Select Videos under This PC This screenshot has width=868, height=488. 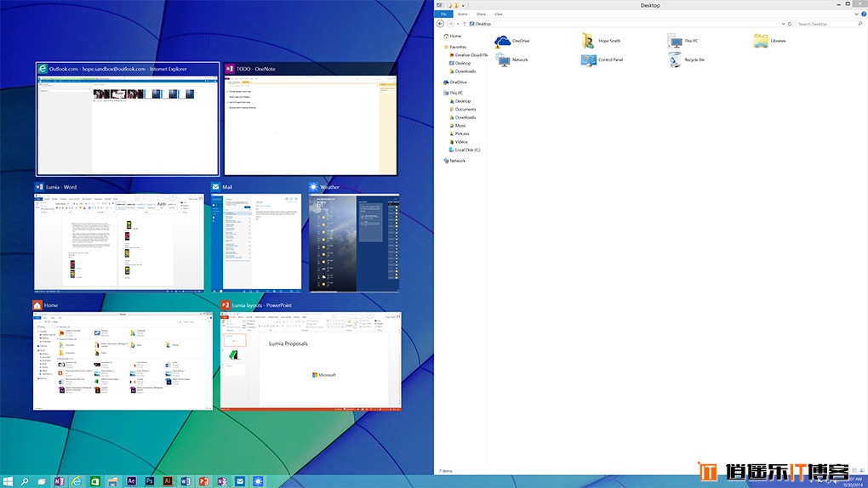(459, 142)
